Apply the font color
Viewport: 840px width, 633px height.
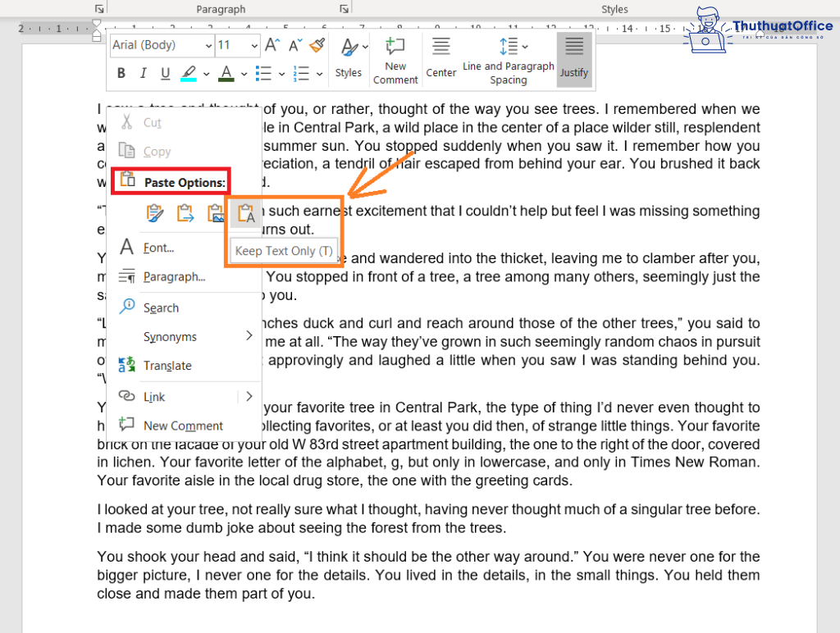(x=226, y=73)
